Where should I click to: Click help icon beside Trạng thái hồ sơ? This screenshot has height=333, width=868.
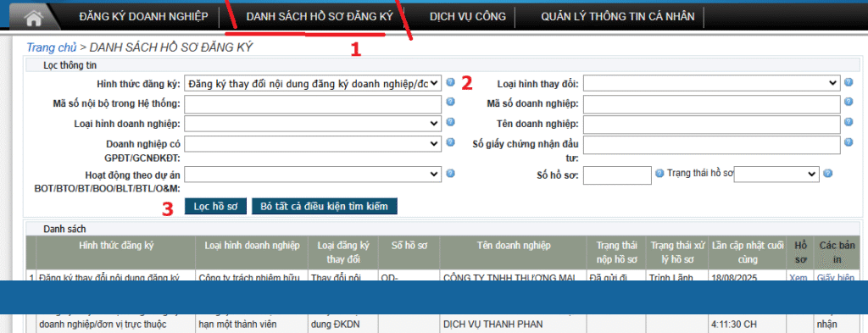pyautogui.click(x=827, y=173)
